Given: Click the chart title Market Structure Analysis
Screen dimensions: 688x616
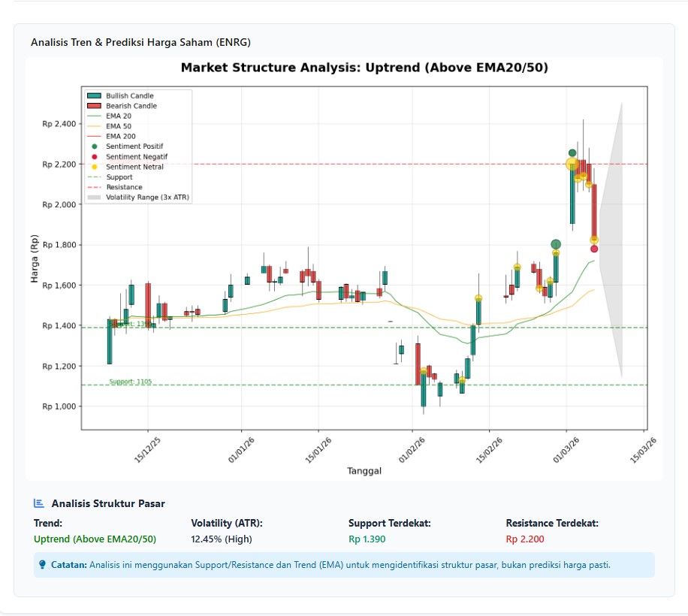Looking at the screenshot, I should point(364,68).
